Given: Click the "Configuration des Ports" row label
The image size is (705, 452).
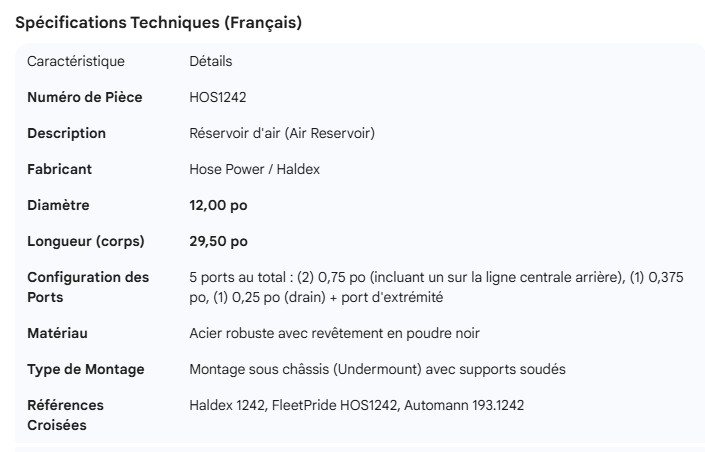Looking at the screenshot, I should click(88, 287).
